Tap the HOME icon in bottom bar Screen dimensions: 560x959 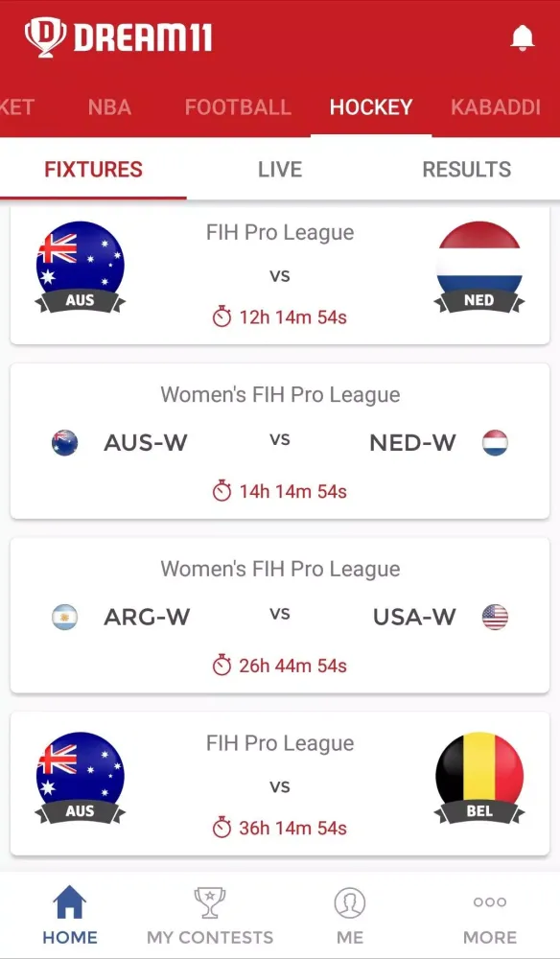pyautogui.click(x=70, y=901)
